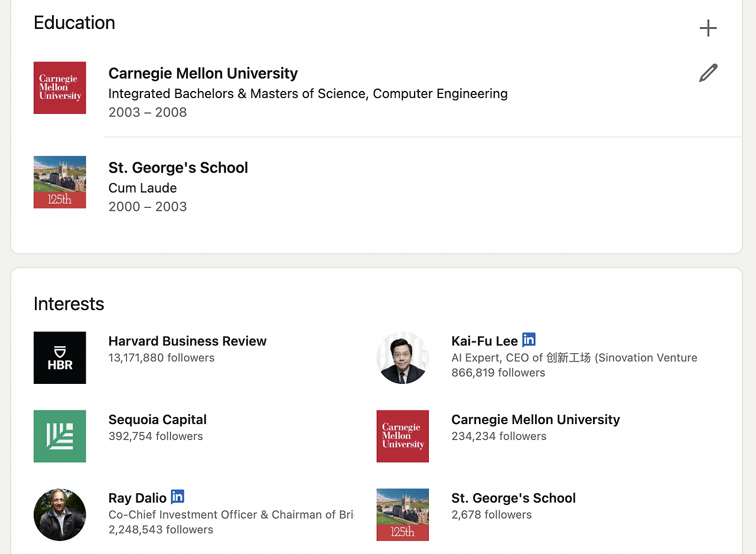The height and width of the screenshot is (554, 756).
Task: Click St. George's School logo in Education
Action: click(60, 182)
